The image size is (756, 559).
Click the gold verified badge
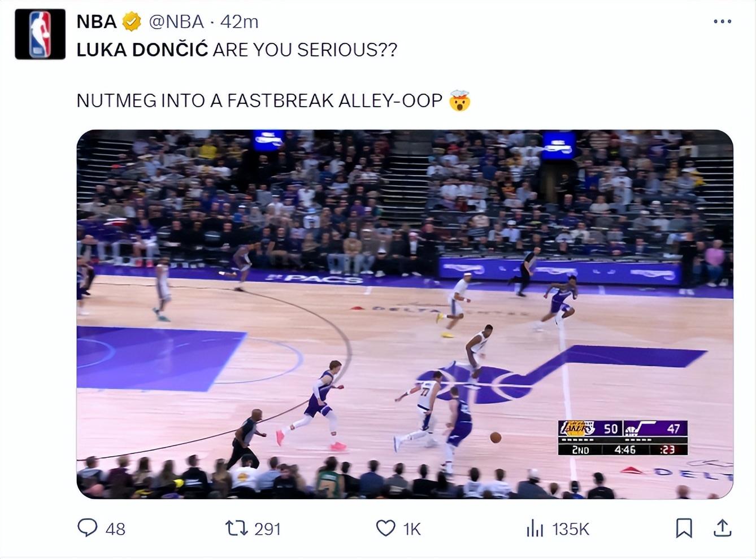pyautogui.click(x=132, y=22)
